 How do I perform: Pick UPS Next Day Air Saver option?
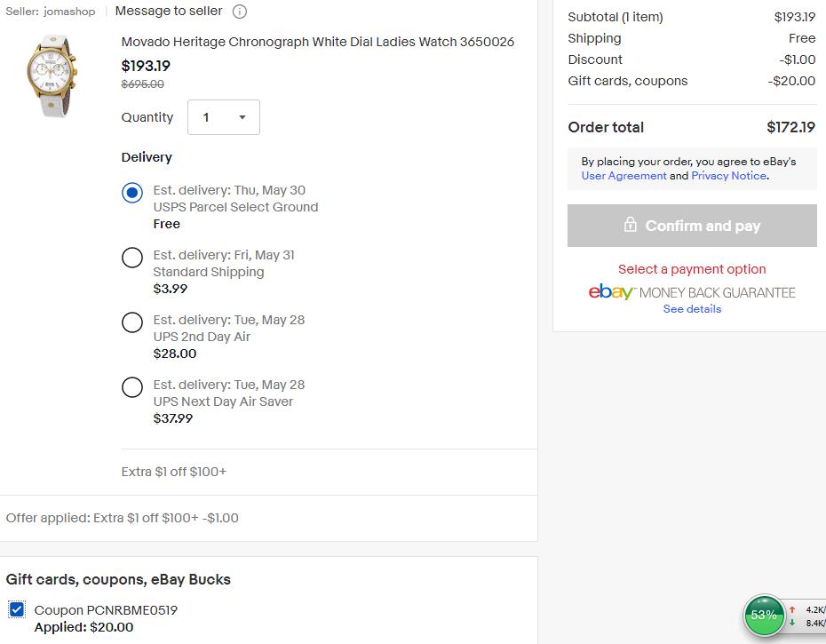click(x=132, y=387)
